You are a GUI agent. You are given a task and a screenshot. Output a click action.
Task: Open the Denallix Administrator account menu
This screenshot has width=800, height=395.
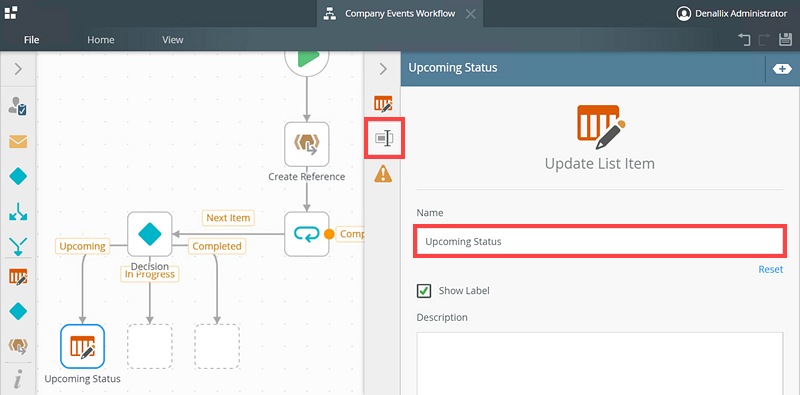point(732,14)
